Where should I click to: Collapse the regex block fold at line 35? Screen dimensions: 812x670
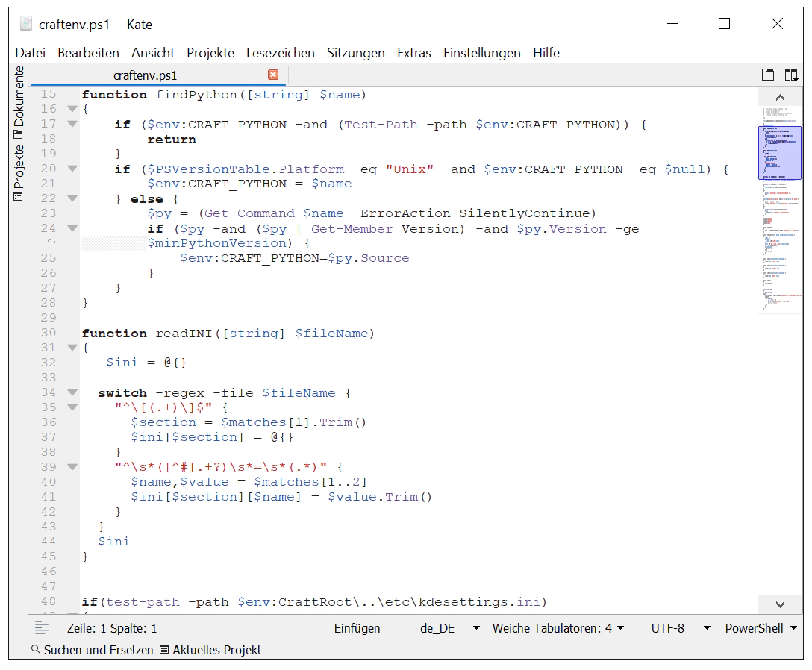tap(72, 407)
